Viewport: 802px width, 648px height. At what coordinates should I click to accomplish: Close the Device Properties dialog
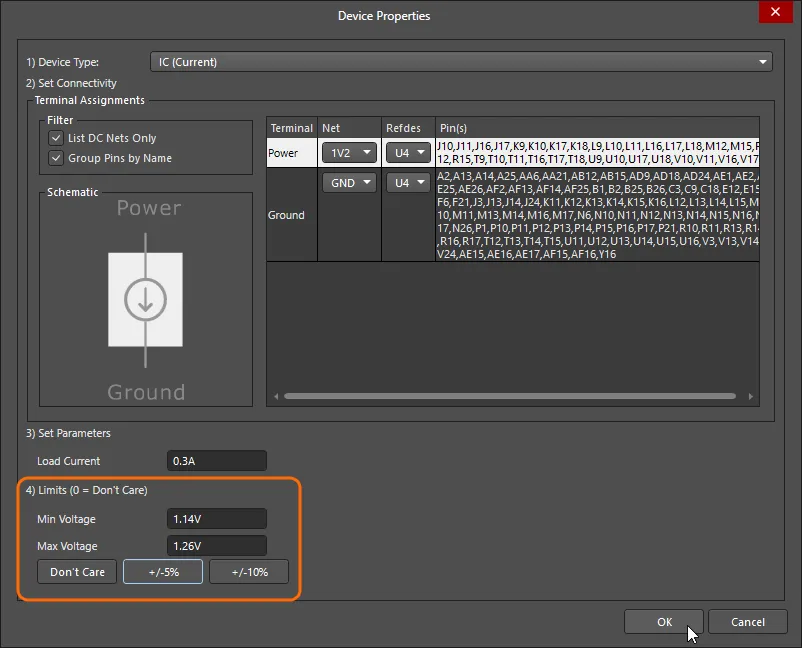click(772, 13)
